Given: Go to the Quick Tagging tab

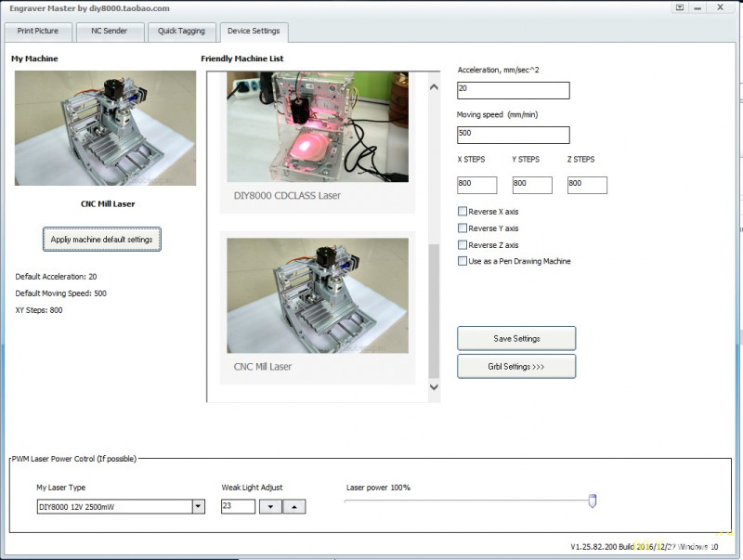Looking at the screenshot, I should coord(181,32).
